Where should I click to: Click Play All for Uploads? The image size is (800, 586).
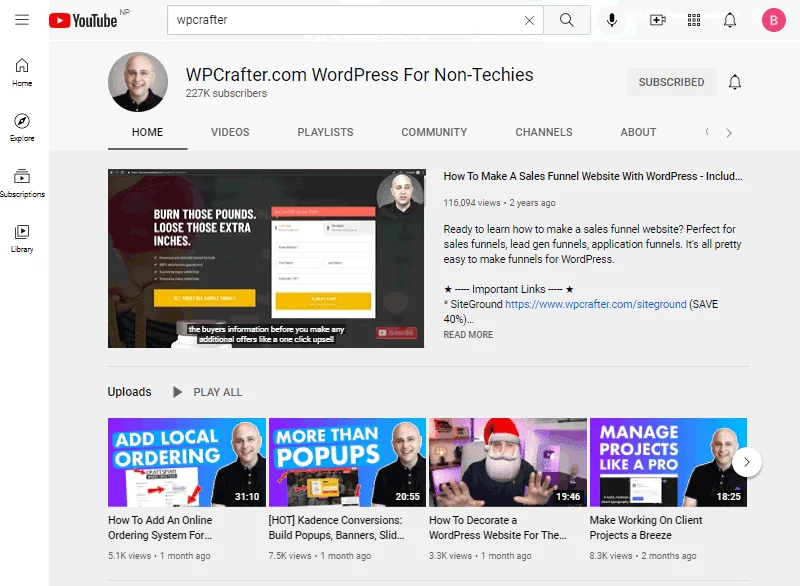click(x=208, y=392)
